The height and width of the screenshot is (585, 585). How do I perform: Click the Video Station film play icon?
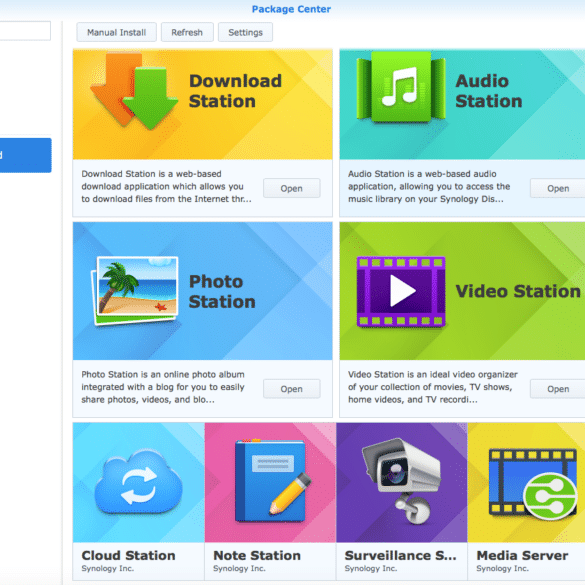click(x=401, y=292)
